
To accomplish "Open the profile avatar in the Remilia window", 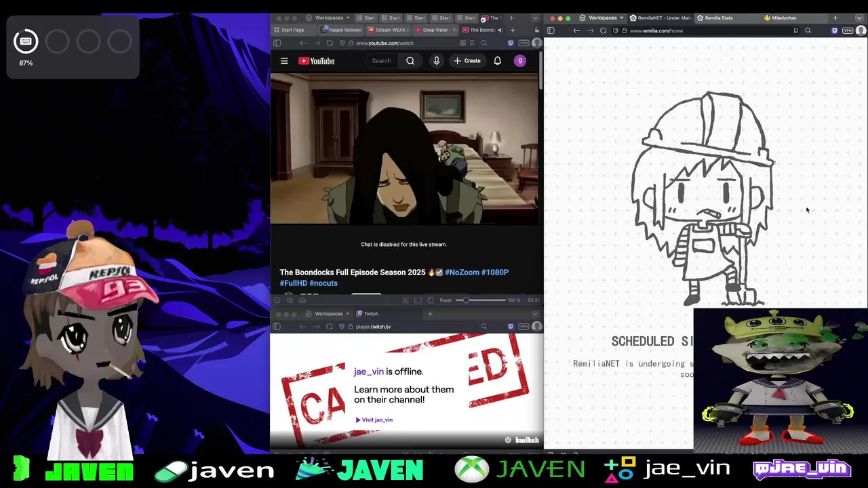I will click(x=861, y=30).
